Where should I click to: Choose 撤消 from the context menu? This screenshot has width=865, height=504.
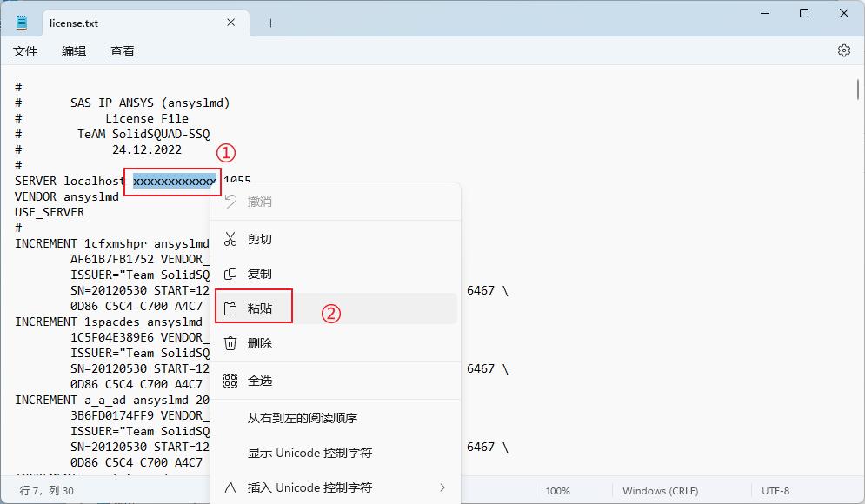336,202
